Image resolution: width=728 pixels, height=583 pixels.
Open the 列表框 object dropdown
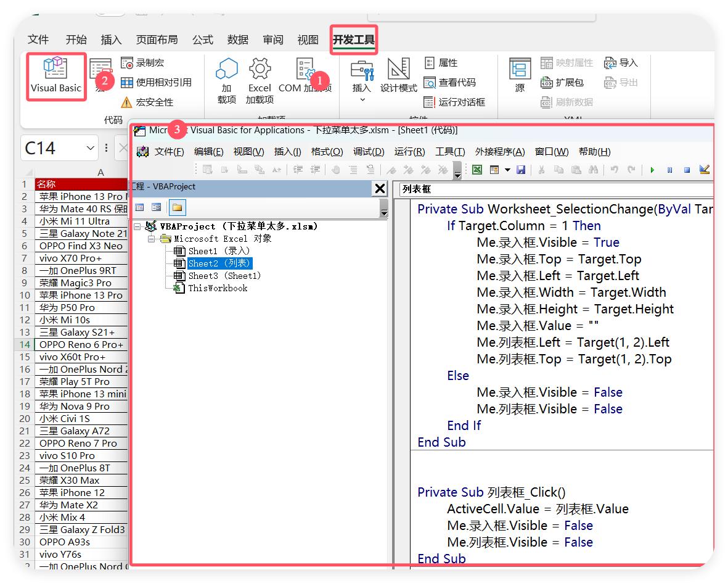point(556,189)
